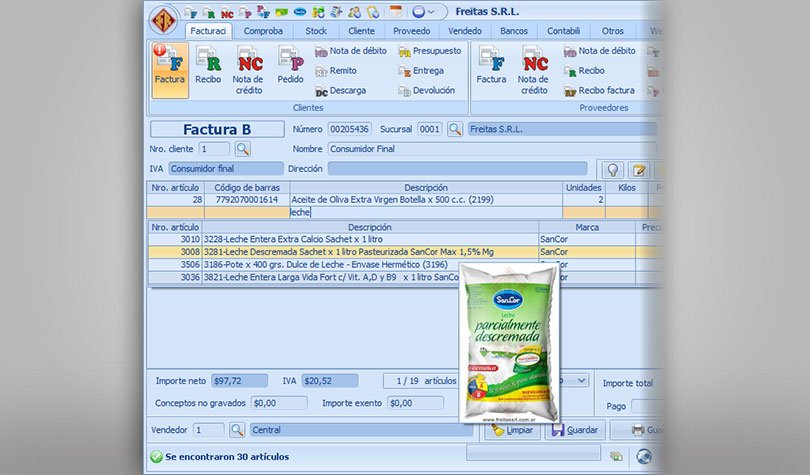Choose Recibo in the Proveedores group
Image resolution: width=810 pixels, height=475 pixels.
pyautogui.click(x=584, y=71)
